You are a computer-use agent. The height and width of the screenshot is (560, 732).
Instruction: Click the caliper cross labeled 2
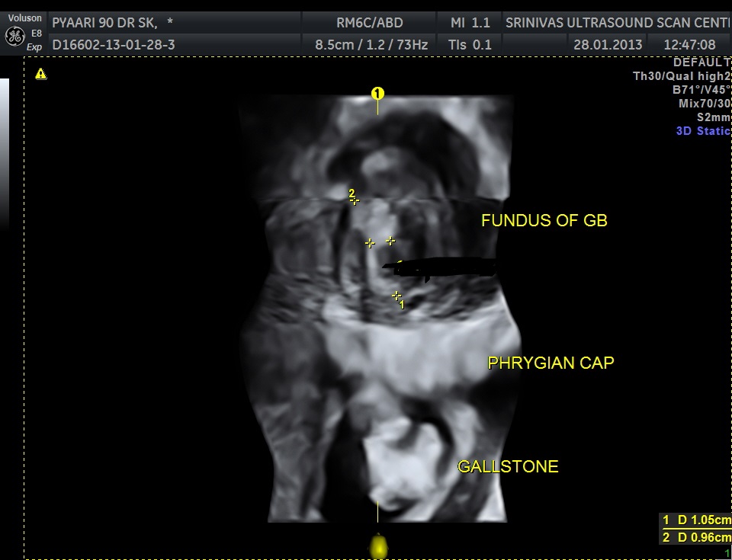point(355,200)
